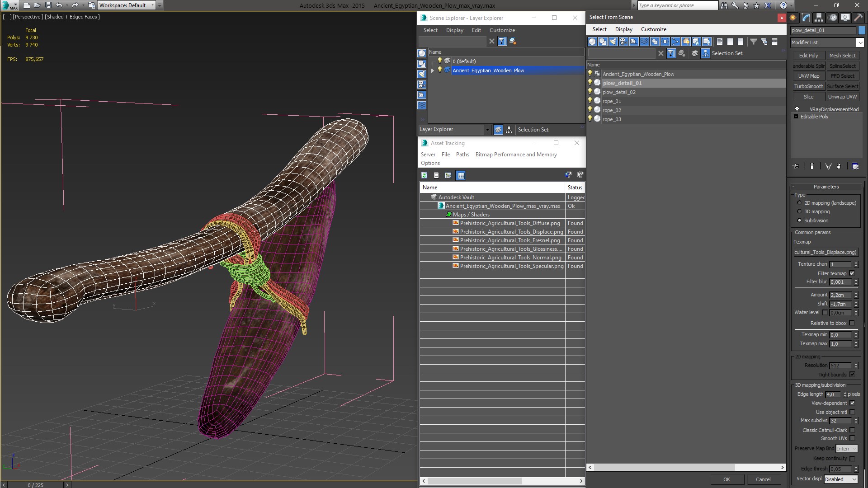Screen dimensions: 868x488
Task: Click the Unwrap UVW modifier button
Action: [842, 97]
